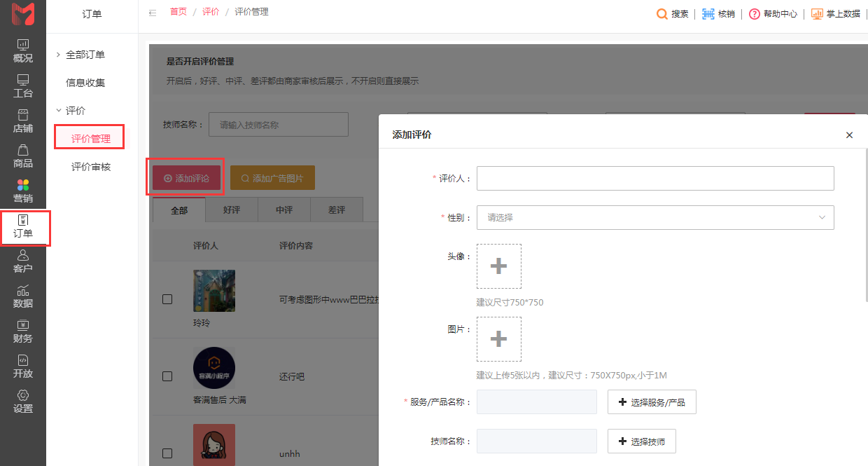
Task: Open 客满售后 大满 avatar thumbnail
Action: 214,368
